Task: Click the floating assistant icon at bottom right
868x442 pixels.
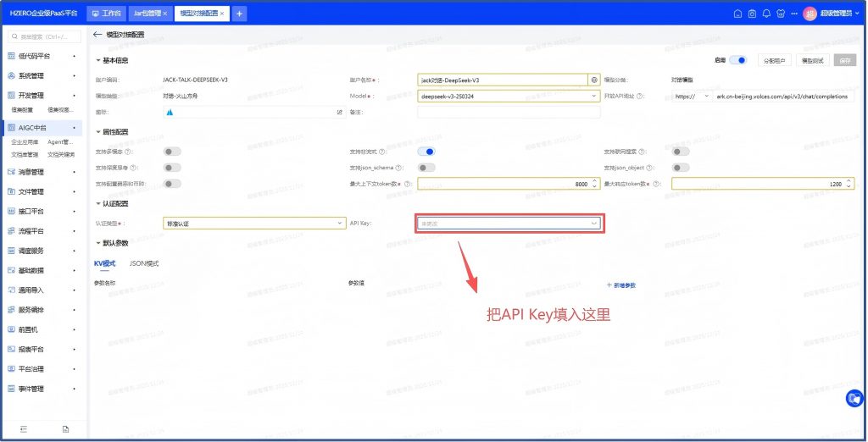Action: pyautogui.click(x=854, y=398)
